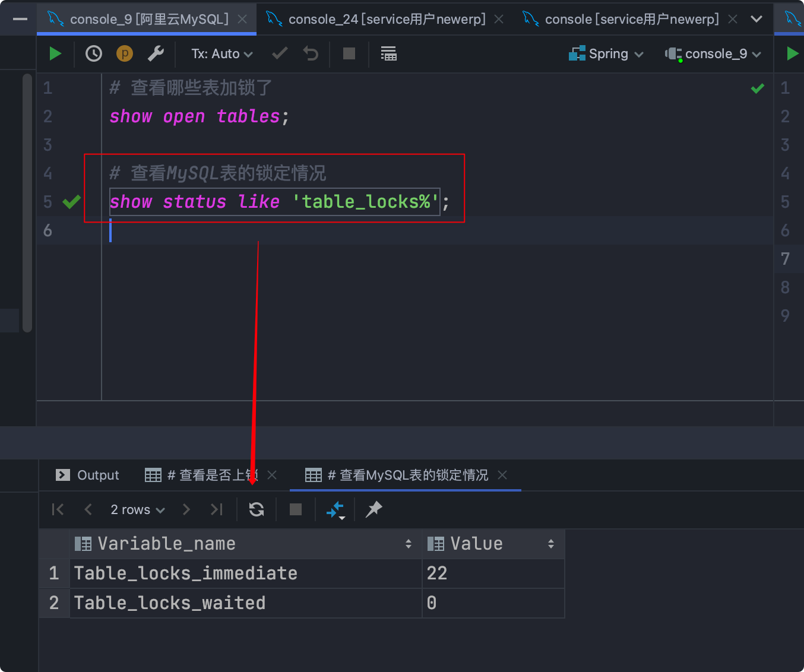Run the query with green Execute button
804x672 pixels.
pos(55,54)
